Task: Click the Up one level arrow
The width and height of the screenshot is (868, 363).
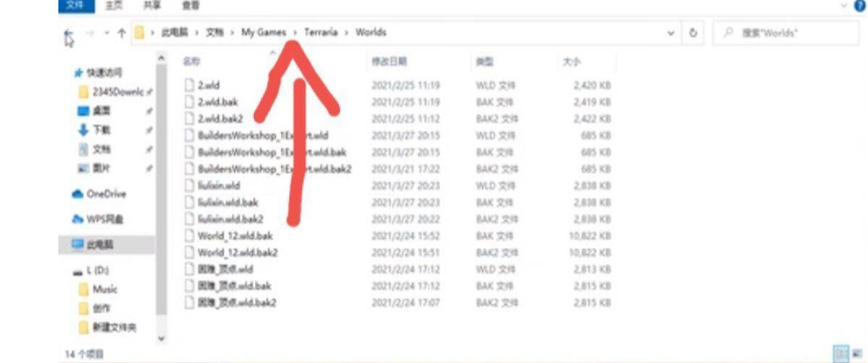Action: point(121,33)
